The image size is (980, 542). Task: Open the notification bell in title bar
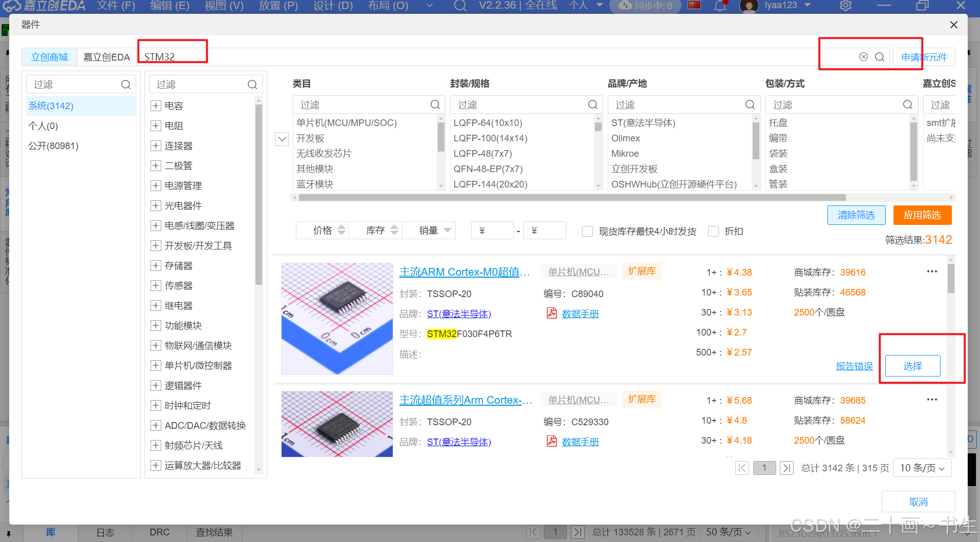coord(720,6)
